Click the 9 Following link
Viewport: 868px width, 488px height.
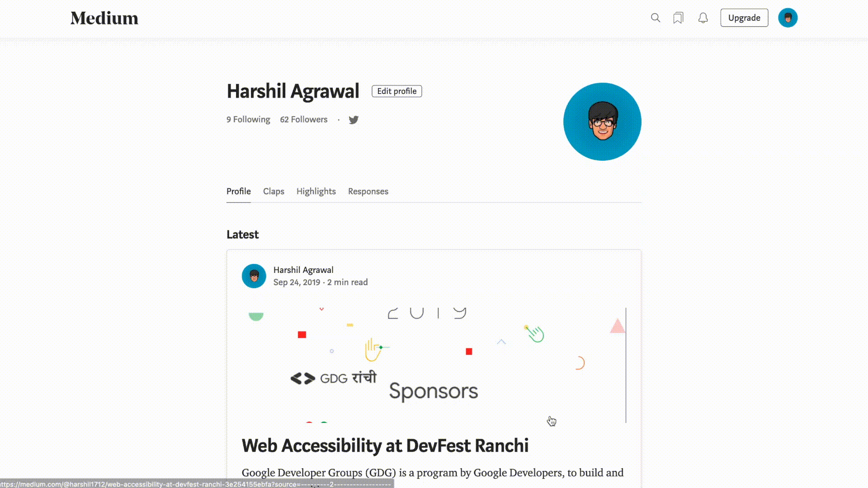(x=248, y=118)
